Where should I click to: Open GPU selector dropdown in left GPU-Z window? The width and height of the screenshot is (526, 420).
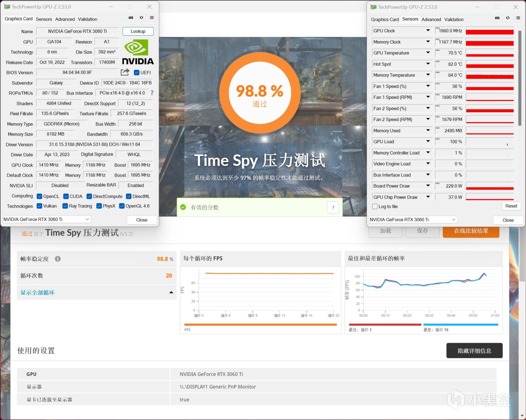pyautogui.click(x=47, y=219)
